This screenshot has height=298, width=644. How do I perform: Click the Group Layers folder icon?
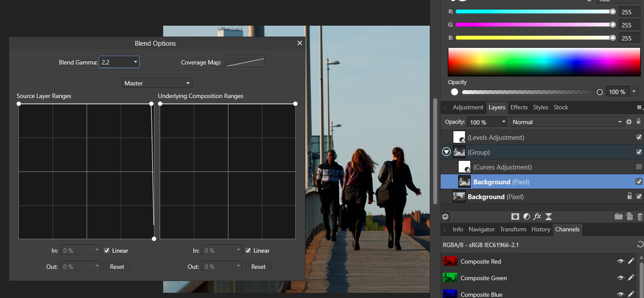tap(618, 217)
